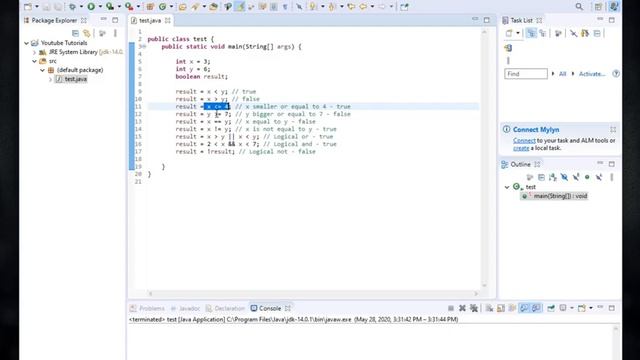The height and width of the screenshot is (360, 640).
Task: Click the Package Explorer View Menu dots
Action: [x=115, y=33]
